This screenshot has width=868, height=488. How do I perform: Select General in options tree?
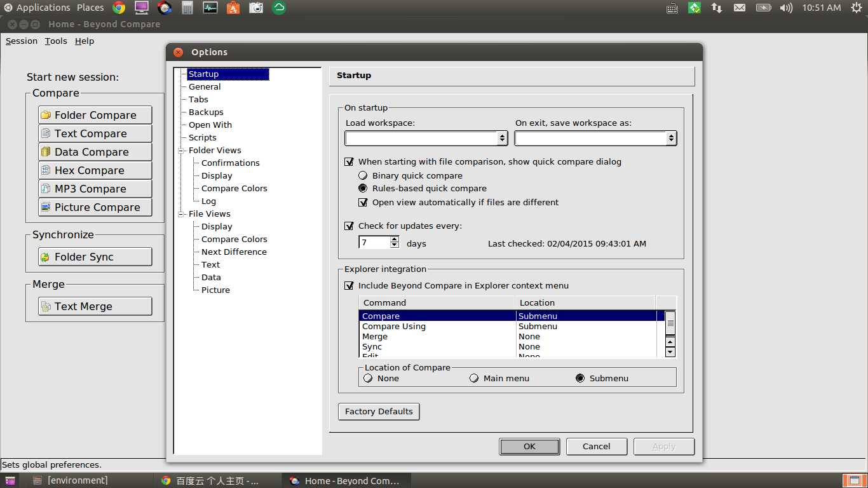[205, 87]
